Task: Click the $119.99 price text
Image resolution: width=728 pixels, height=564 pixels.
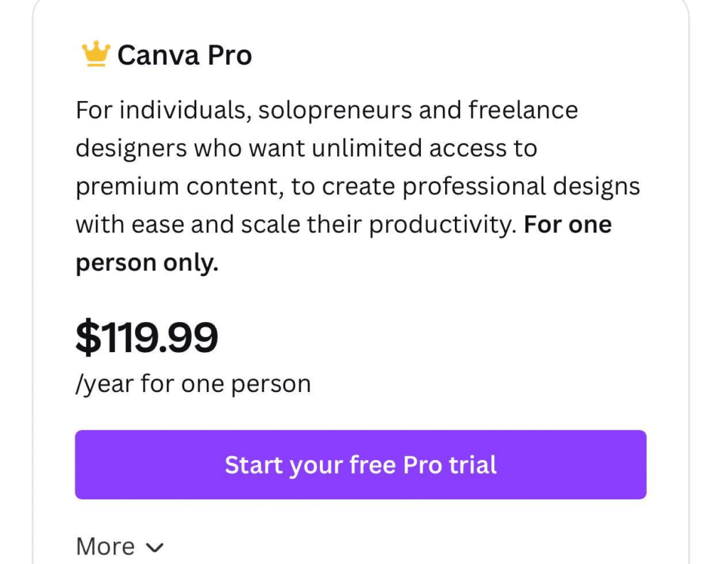Action: [x=146, y=339]
